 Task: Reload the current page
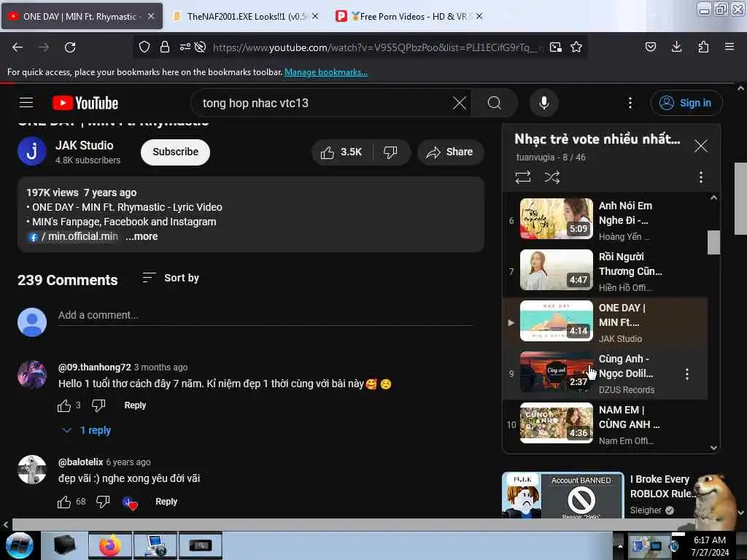70,47
